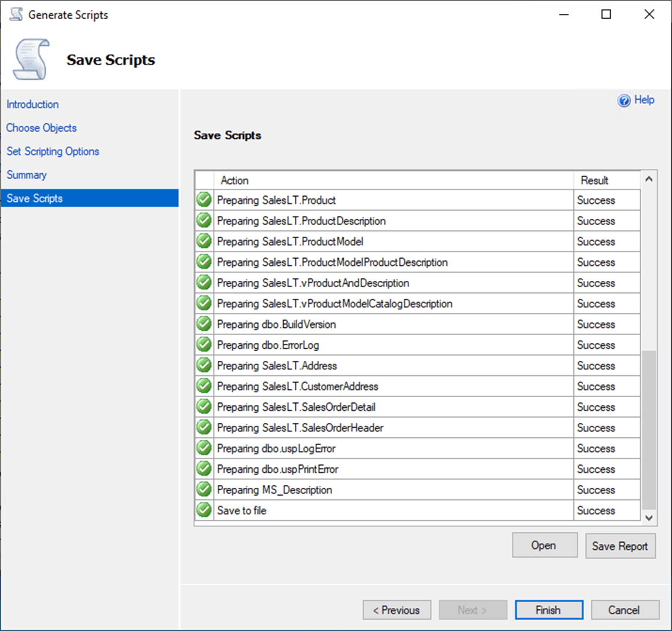Select the Summary step in sidebar
672x631 pixels.
click(x=26, y=174)
